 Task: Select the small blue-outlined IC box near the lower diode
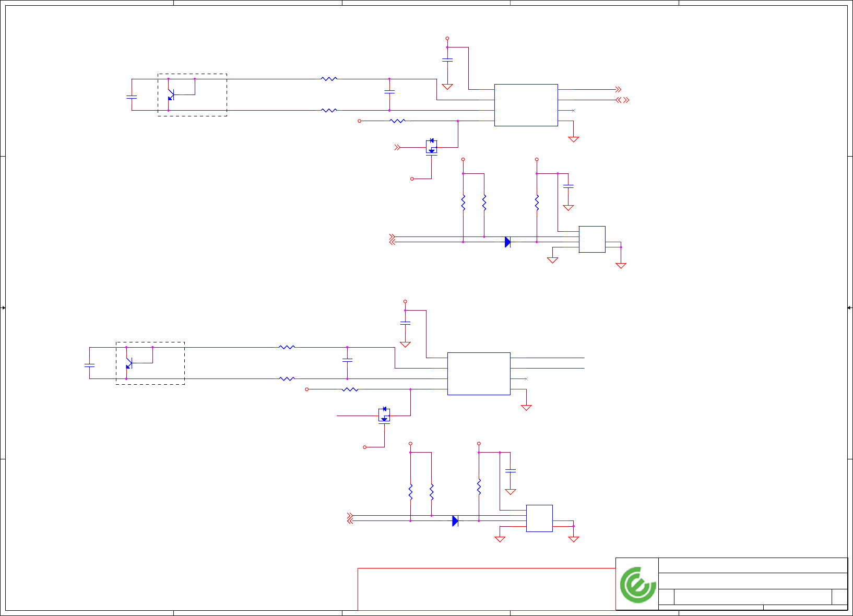539,518
